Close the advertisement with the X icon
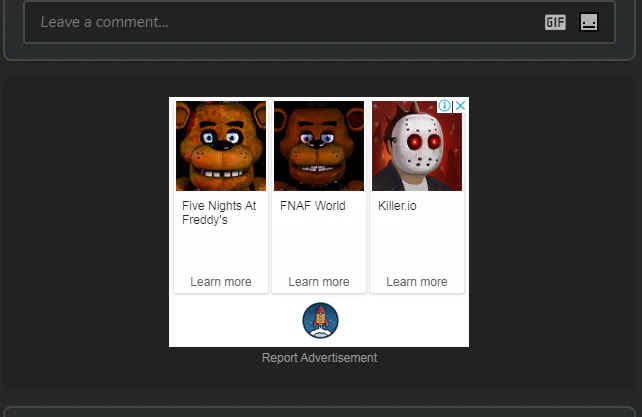This screenshot has width=642, height=417. (460, 106)
